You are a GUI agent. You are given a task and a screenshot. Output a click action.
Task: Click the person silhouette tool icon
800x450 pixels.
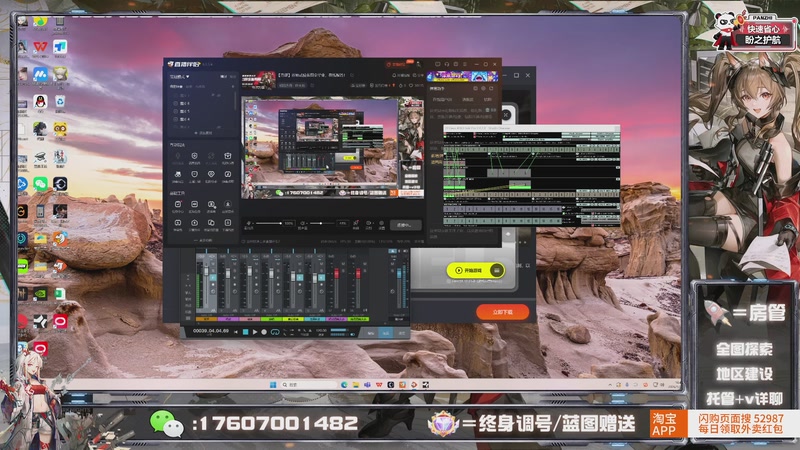pos(228,204)
